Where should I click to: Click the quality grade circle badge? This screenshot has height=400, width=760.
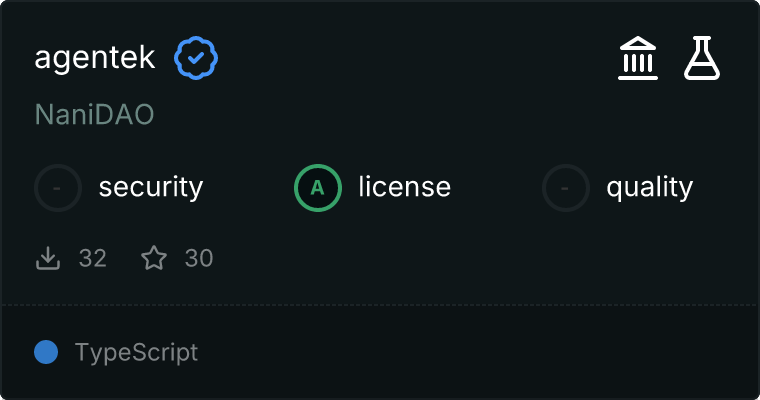pyautogui.click(x=566, y=187)
